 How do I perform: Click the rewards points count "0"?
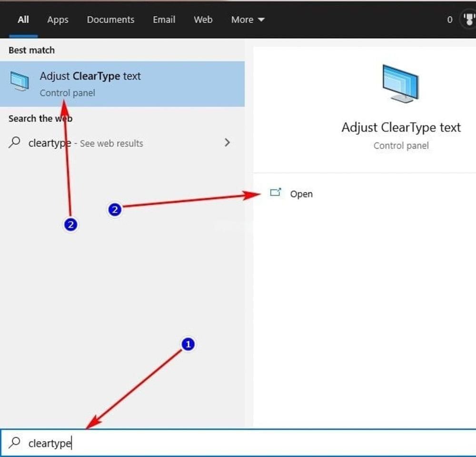(449, 20)
